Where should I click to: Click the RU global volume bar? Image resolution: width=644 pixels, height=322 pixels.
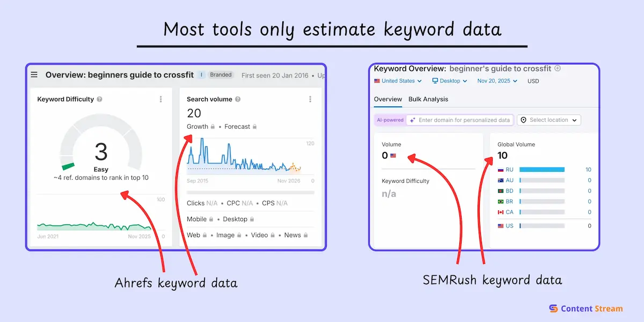point(541,170)
